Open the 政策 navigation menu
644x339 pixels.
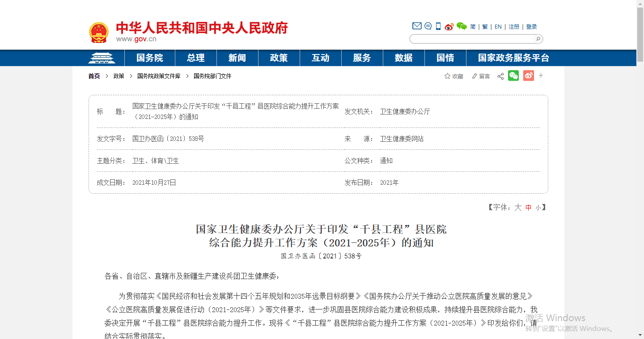[279, 58]
